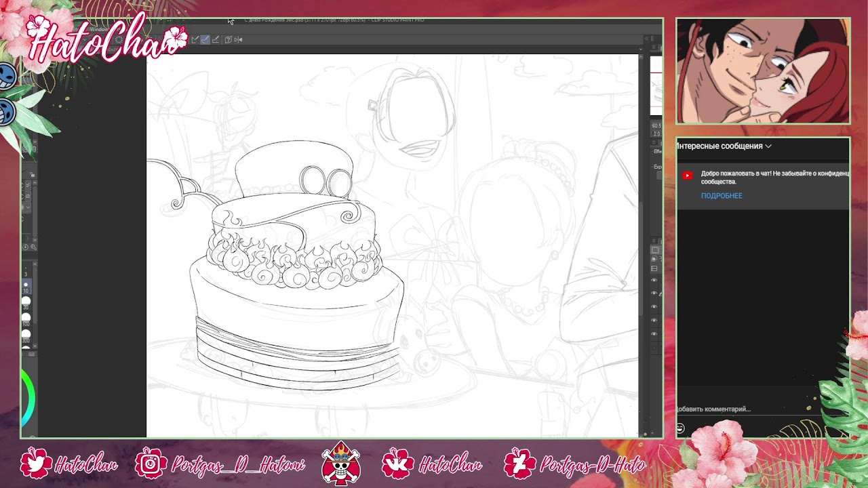Toggle Snap to Ruler icon
The width and height of the screenshot is (868, 488).
click(x=195, y=39)
